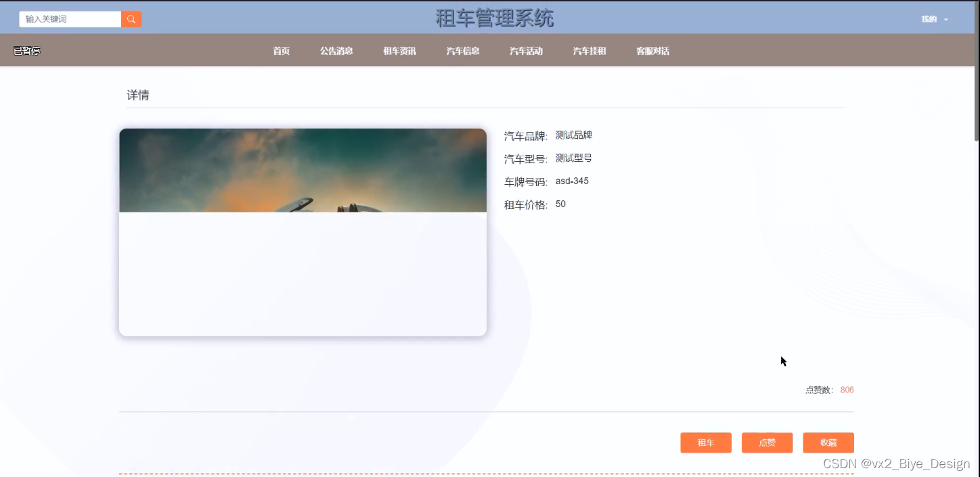The height and width of the screenshot is (477, 980).
Task: Click the page vertical scrollbar thumb
Action: pos(976,70)
